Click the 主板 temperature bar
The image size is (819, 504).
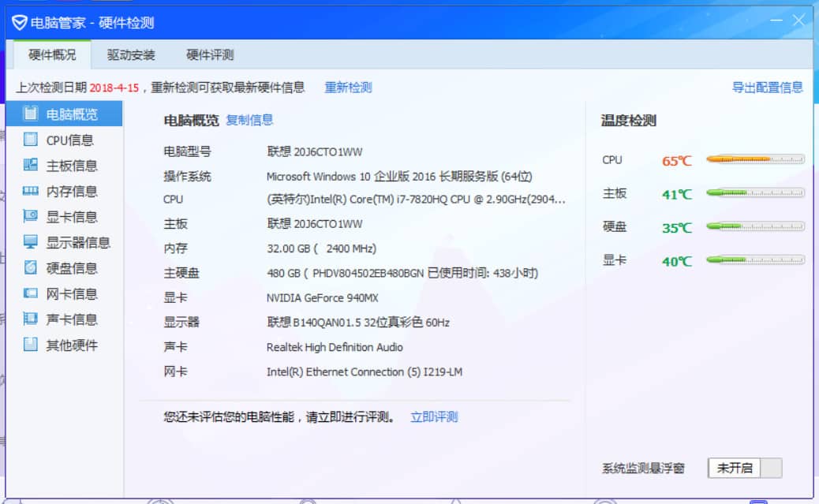(x=755, y=192)
